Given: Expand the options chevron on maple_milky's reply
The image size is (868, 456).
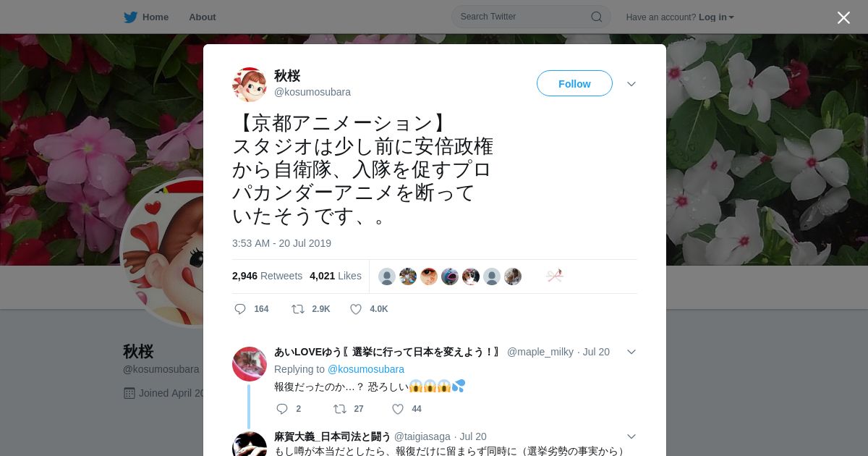Looking at the screenshot, I should (631, 352).
